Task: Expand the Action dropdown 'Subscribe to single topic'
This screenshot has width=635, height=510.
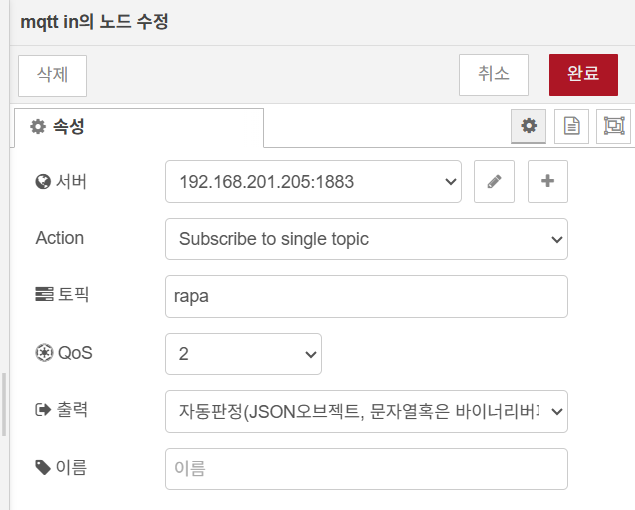Action: tap(366, 239)
